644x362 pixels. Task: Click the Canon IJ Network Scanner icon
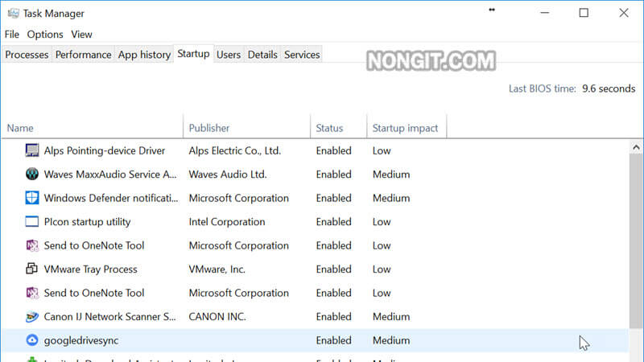tap(32, 316)
